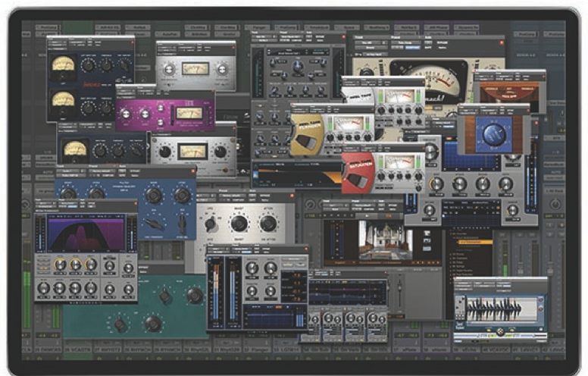Click the right black knob on the lower silver leveler

(220, 152)
